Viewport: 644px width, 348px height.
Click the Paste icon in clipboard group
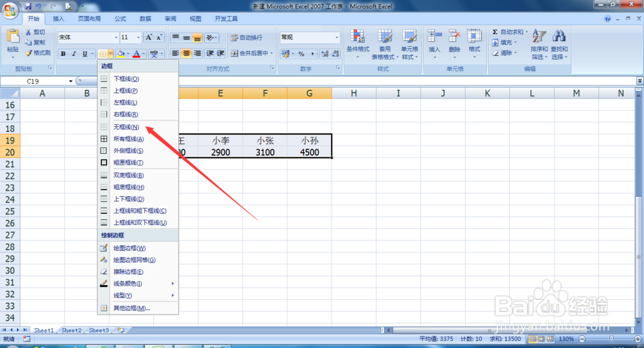(x=13, y=36)
